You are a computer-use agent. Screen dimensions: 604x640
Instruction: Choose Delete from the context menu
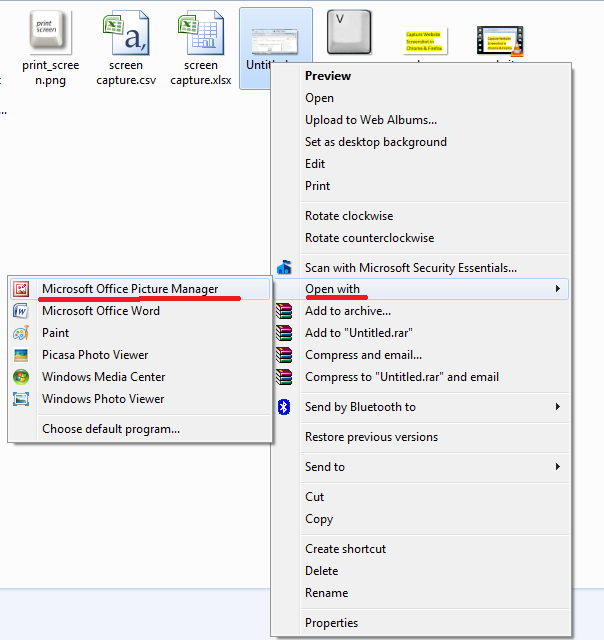click(422, 571)
